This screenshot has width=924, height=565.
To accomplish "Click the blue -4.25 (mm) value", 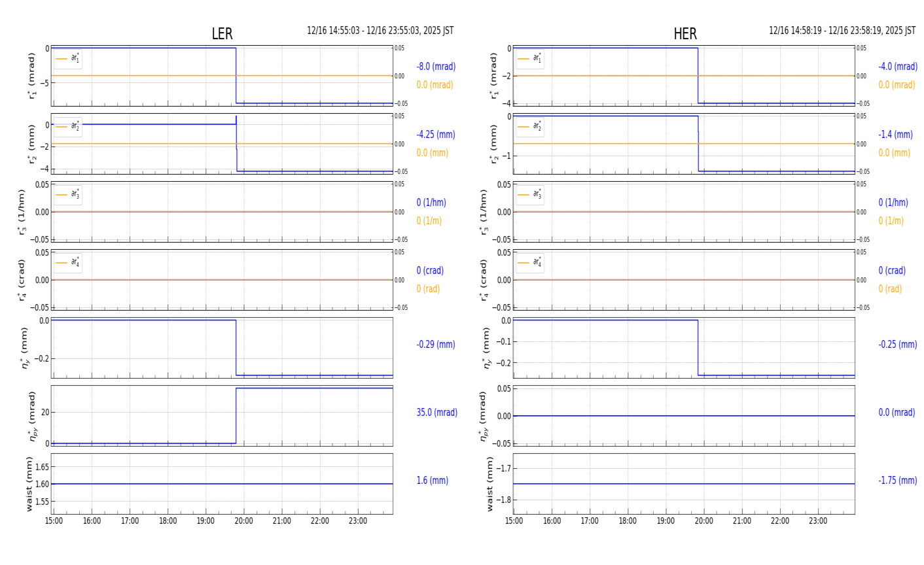I will click(x=436, y=135).
